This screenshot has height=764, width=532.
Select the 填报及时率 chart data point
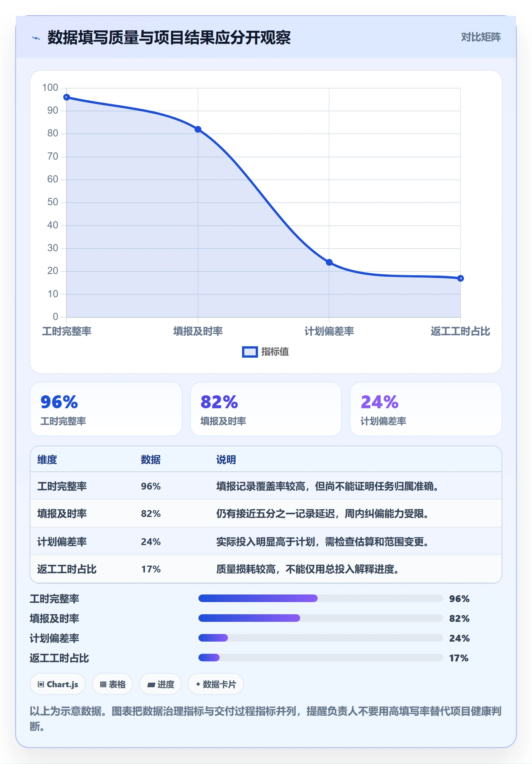point(198,129)
